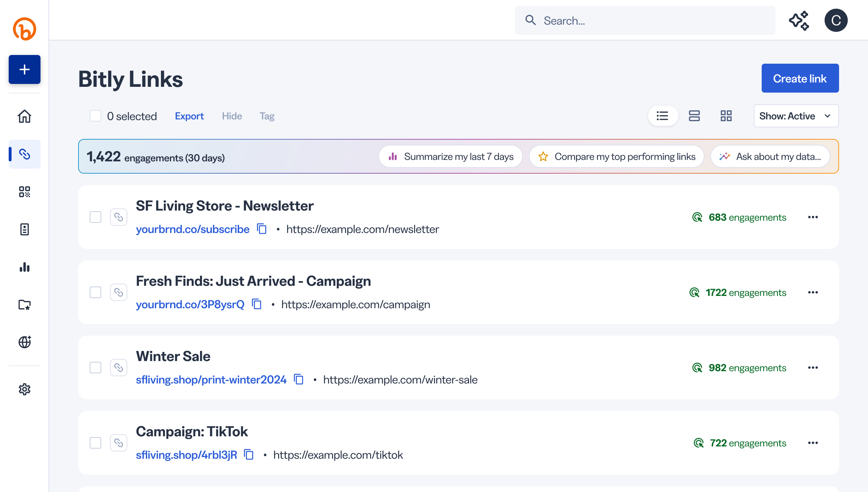868x492 pixels.
Task: Open Custom Domains via the globe icon
Action: coord(24,343)
